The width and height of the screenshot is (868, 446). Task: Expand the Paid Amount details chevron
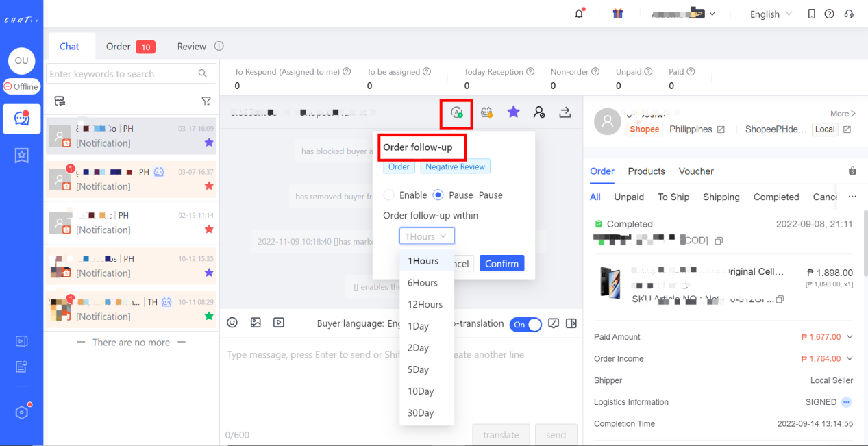click(x=848, y=336)
